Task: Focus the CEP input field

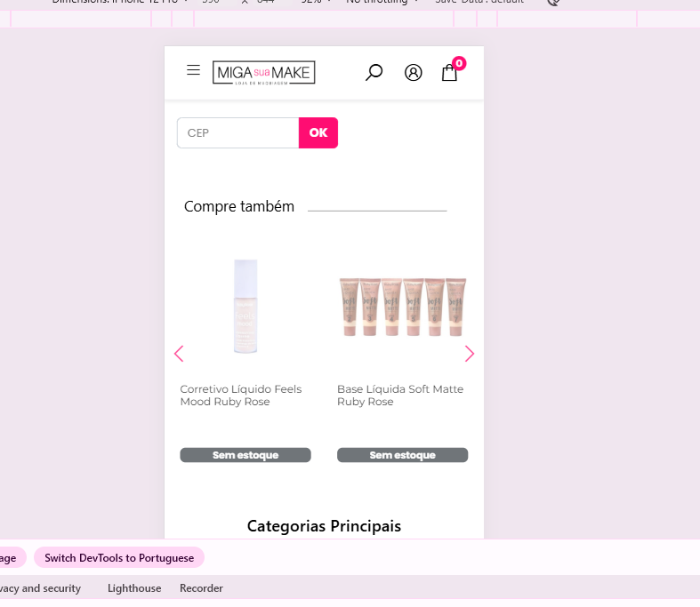Action: click(x=237, y=133)
